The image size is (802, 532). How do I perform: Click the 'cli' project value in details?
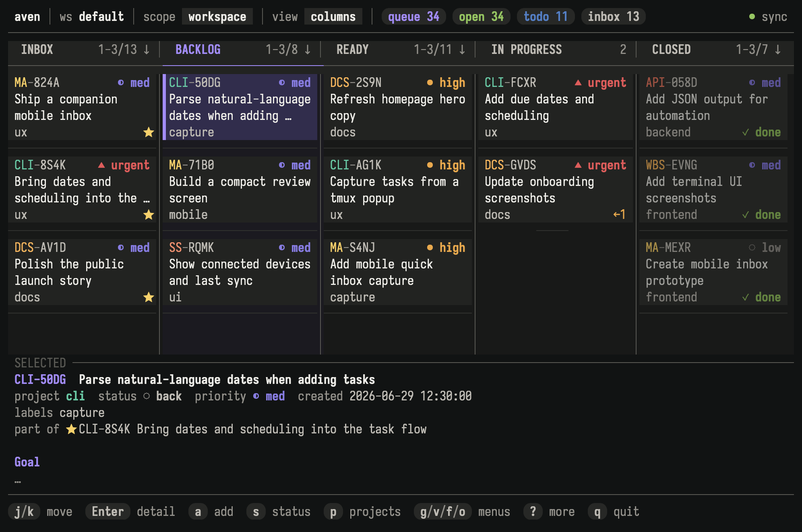coord(76,396)
